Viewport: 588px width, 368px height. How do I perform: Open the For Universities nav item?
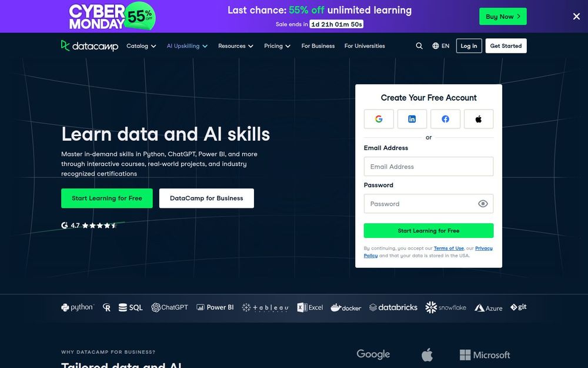click(365, 46)
